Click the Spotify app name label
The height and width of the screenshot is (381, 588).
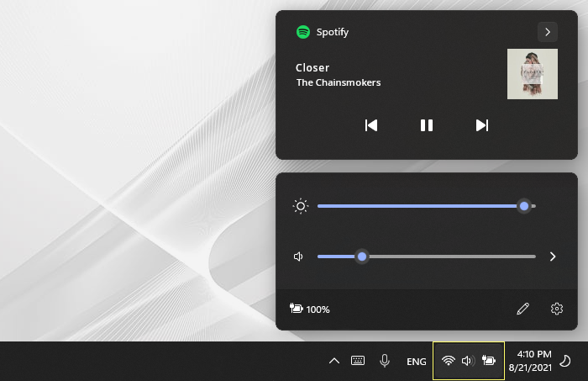(x=333, y=32)
